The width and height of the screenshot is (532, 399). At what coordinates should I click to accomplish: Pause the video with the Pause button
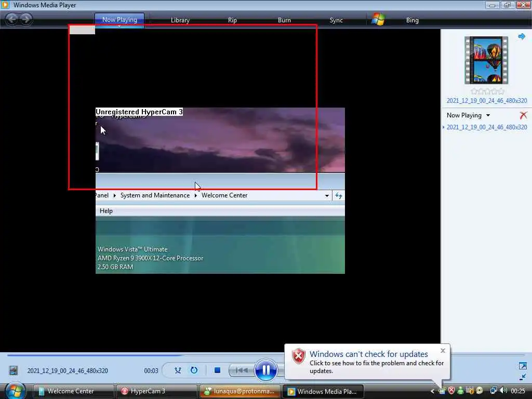pos(265,370)
